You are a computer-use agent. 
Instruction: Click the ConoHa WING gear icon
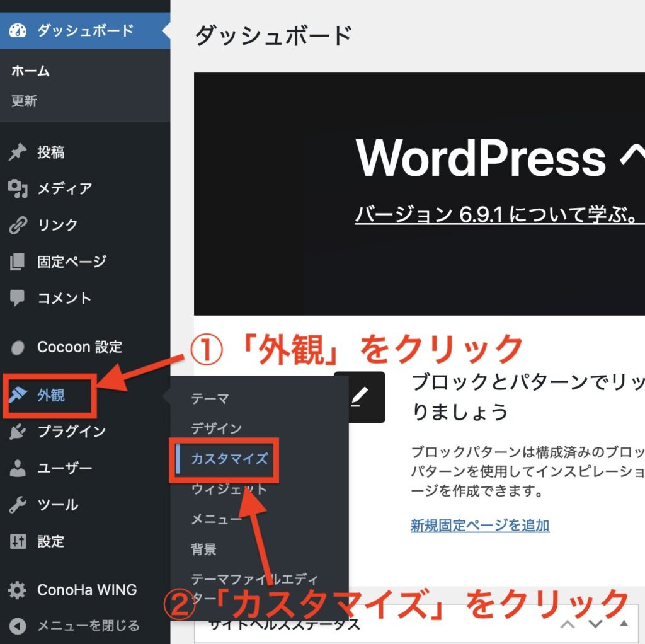(18, 590)
